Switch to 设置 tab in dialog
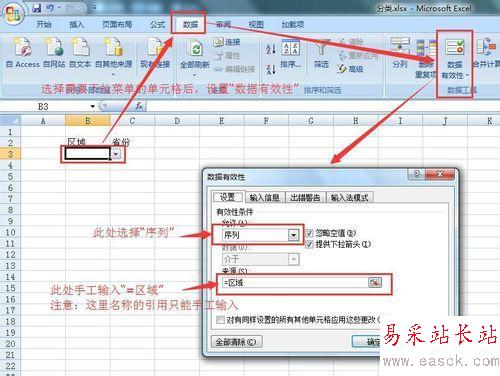500x376 pixels. [x=228, y=197]
